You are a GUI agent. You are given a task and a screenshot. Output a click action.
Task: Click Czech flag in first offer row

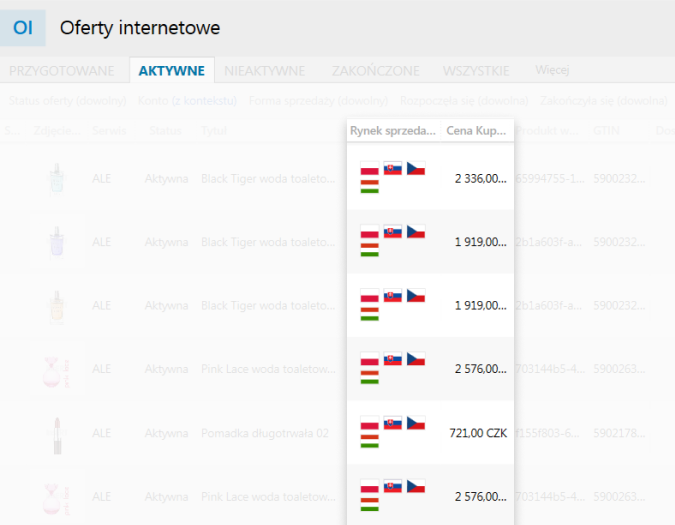[416, 168]
